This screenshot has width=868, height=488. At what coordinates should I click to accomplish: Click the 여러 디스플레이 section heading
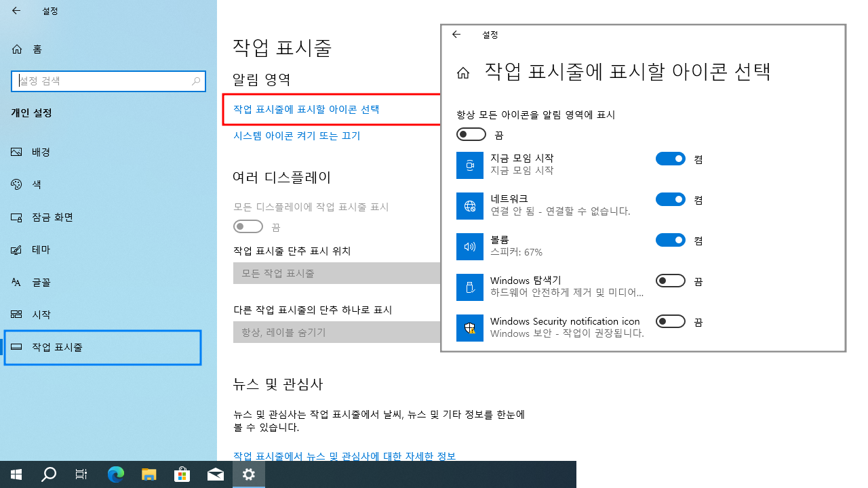pyautogui.click(x=282, y=178)
